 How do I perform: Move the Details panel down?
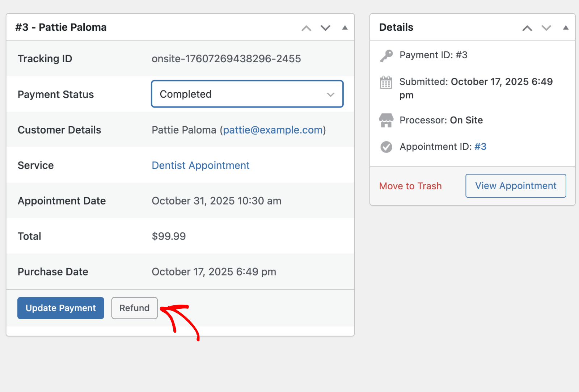coord(546,28)
